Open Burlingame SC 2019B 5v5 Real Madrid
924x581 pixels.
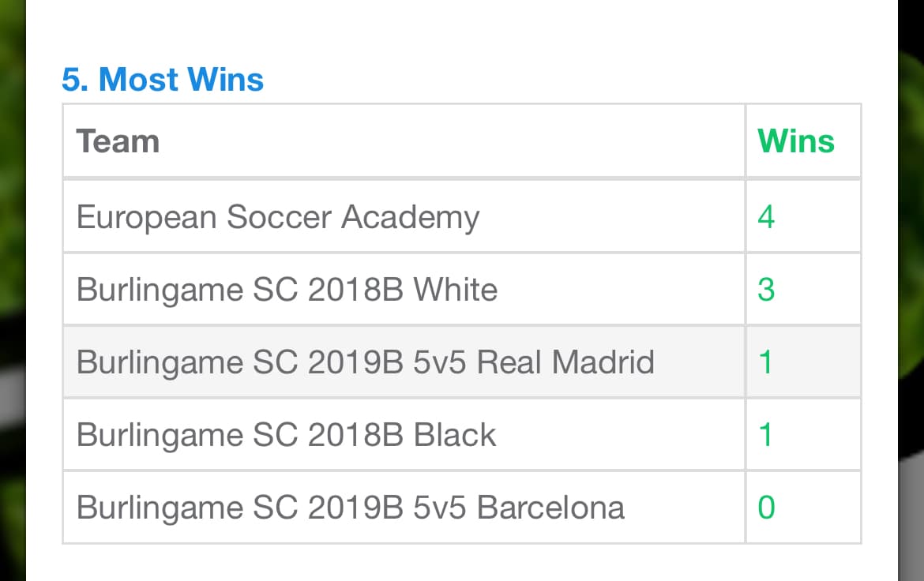click(365, 362)
